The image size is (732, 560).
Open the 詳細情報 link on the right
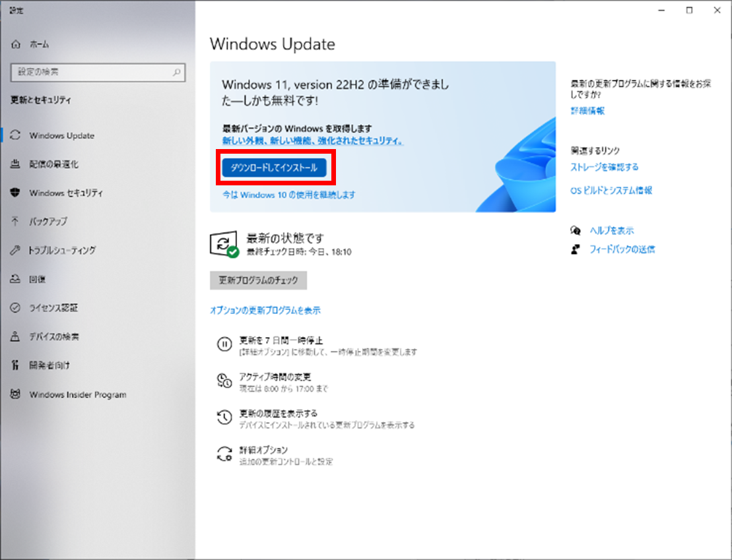[x=587, y=111]
